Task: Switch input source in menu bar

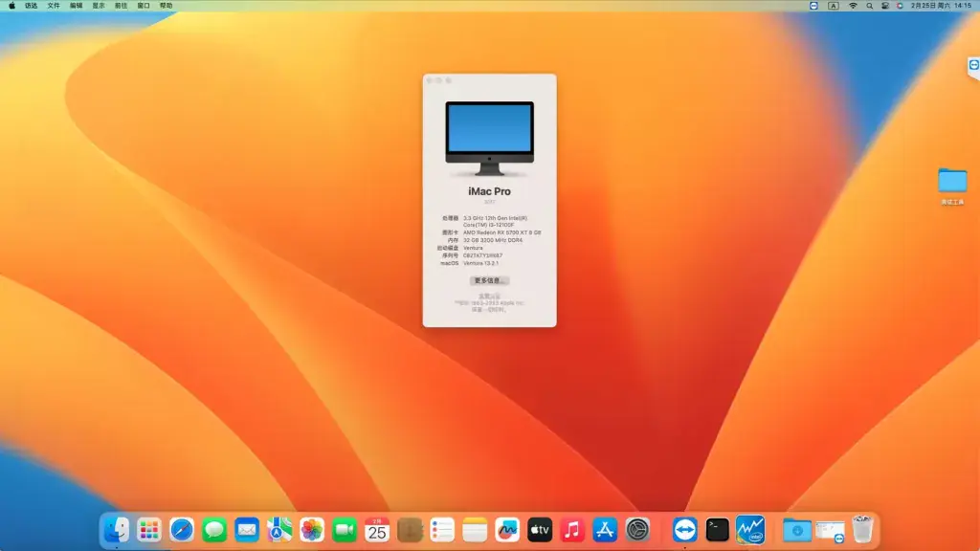Action: (x=834, y=6)
